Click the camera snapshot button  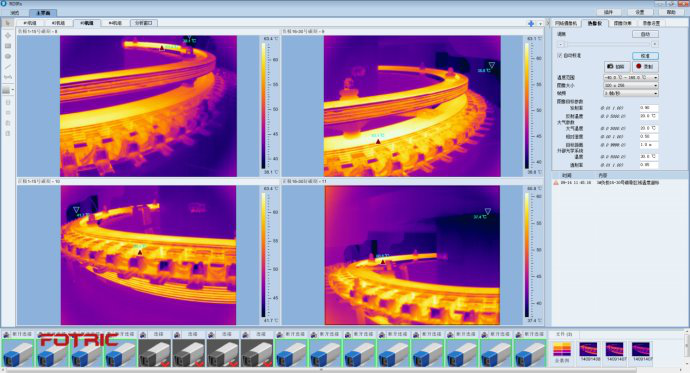click(x=617, y=66)
